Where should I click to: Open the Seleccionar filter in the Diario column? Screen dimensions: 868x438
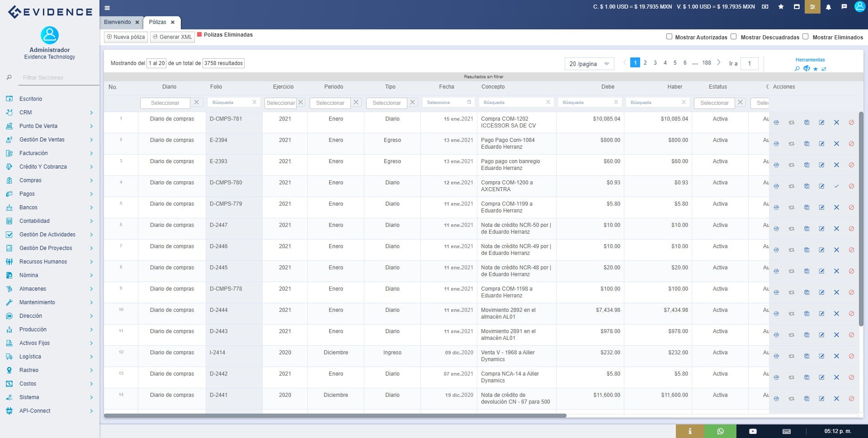[x=165, y=103]
